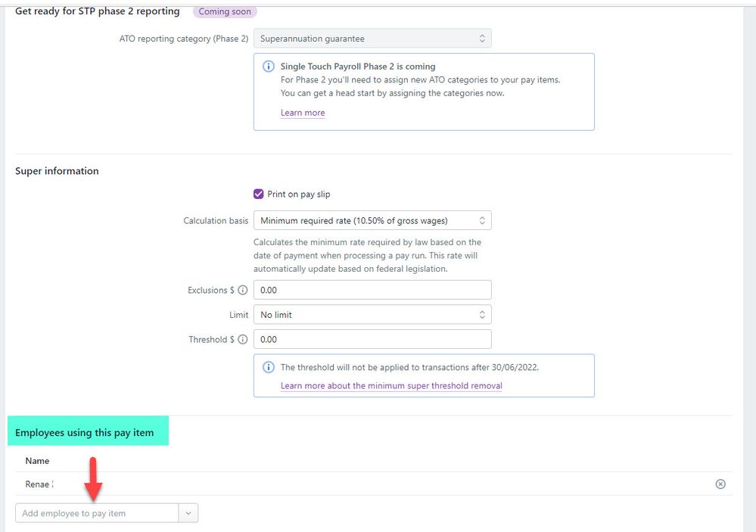Click the Threshold $ amount field

372,340
